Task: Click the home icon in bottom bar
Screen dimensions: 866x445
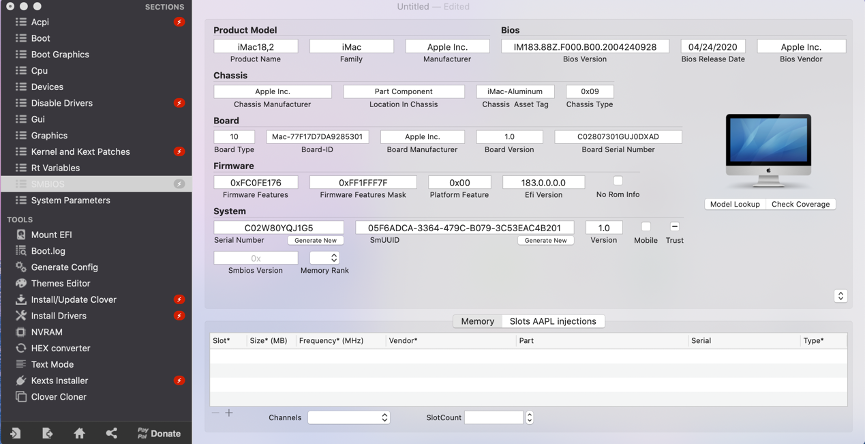Action: [80, 433]
